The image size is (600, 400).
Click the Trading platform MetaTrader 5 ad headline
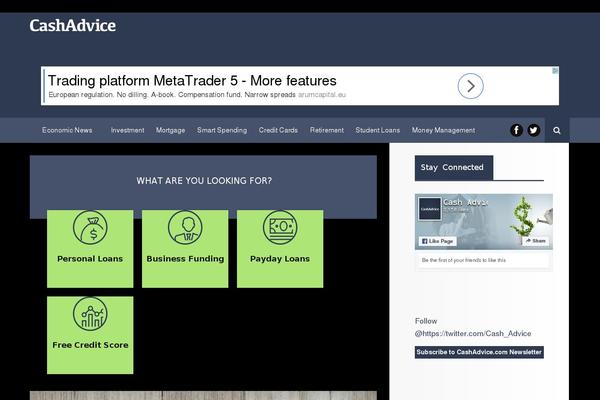192,81
